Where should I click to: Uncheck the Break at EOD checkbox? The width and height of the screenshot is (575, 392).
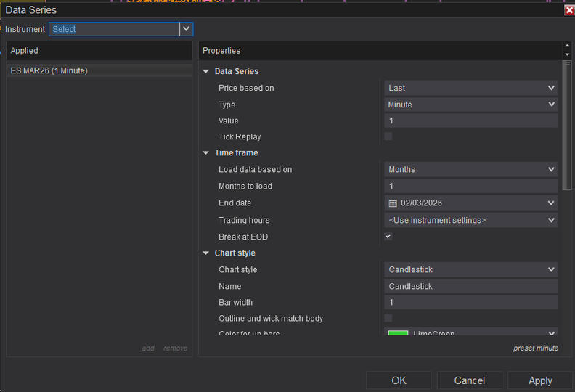coord(388,237)
